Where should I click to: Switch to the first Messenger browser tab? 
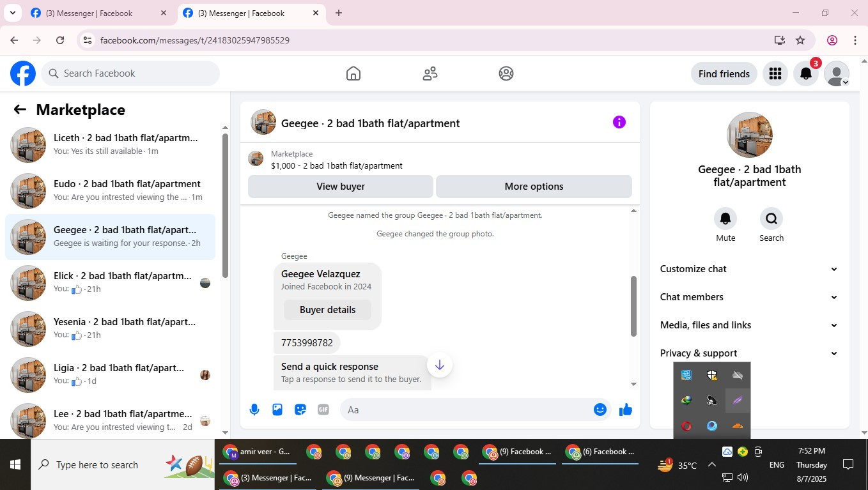click(98, 13)
